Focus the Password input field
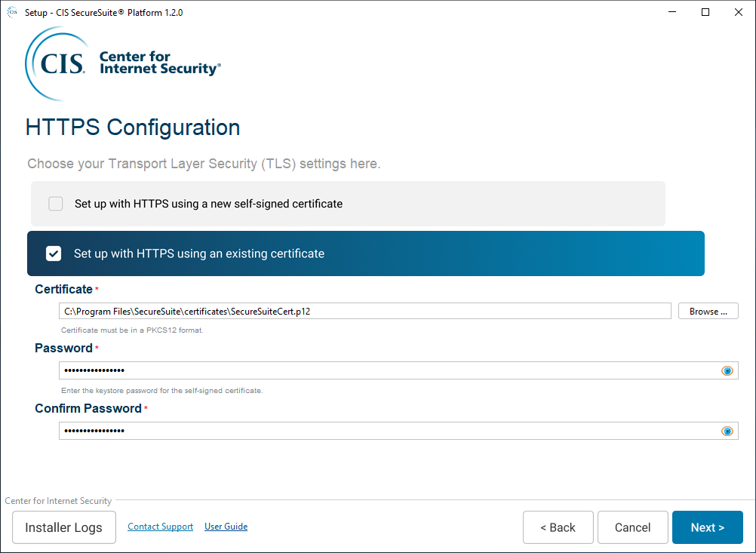 pos(398,370)
